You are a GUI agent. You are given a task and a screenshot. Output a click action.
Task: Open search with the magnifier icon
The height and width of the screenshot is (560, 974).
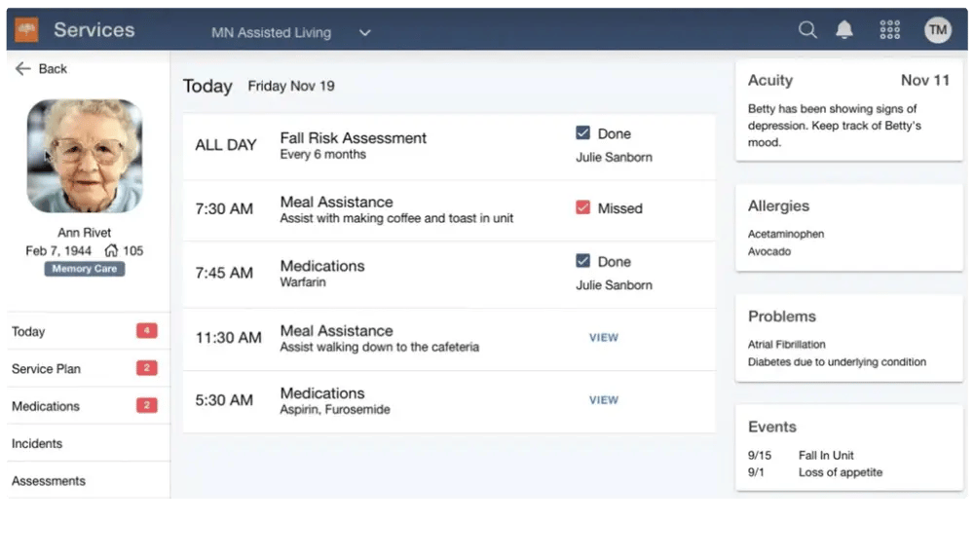point(807,30)
